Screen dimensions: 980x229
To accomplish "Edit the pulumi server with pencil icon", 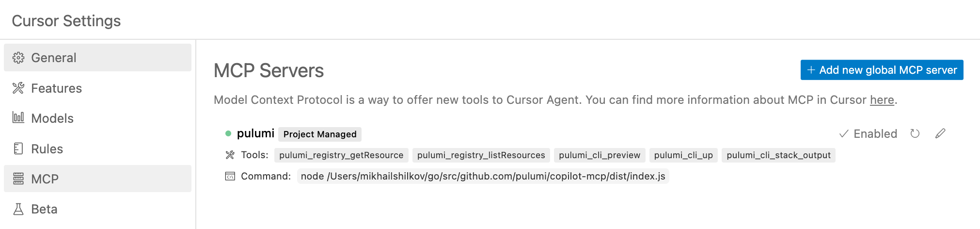I will coord(940,133).
